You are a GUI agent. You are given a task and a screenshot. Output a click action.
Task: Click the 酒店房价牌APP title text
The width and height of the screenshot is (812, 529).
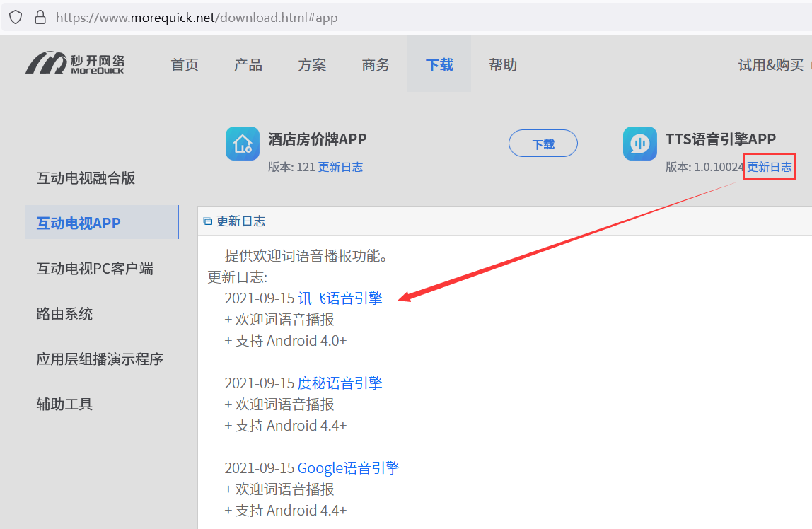click(318, 139)
